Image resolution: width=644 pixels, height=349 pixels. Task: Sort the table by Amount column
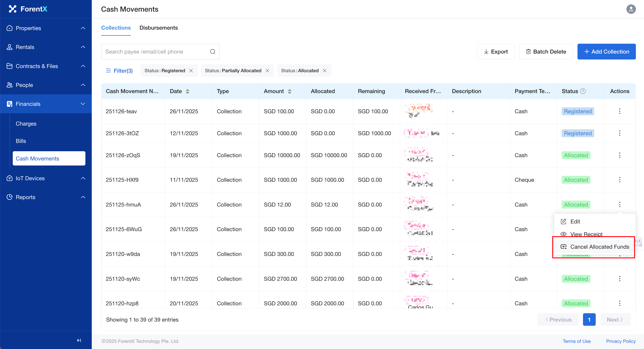click(x=290, y=91)
